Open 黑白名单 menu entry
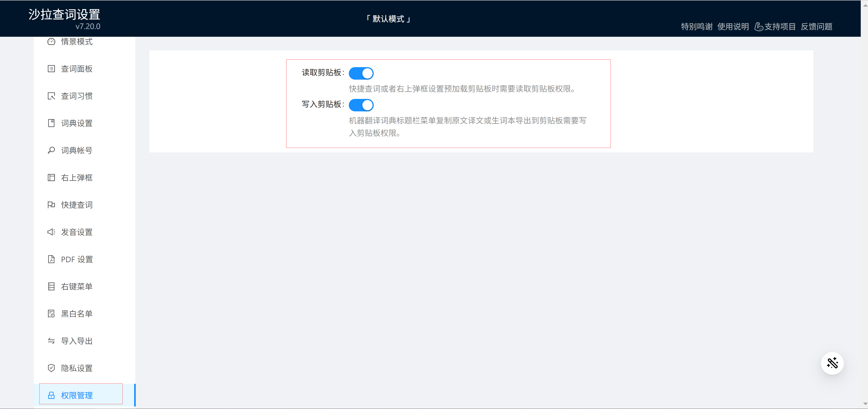The image size is (868, 409). coord(77,313)
